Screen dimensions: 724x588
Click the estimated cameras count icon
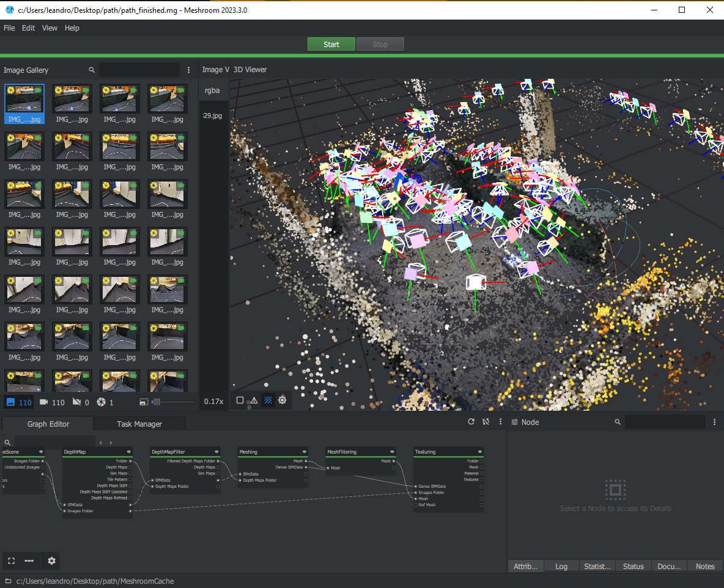click(44, 402)
